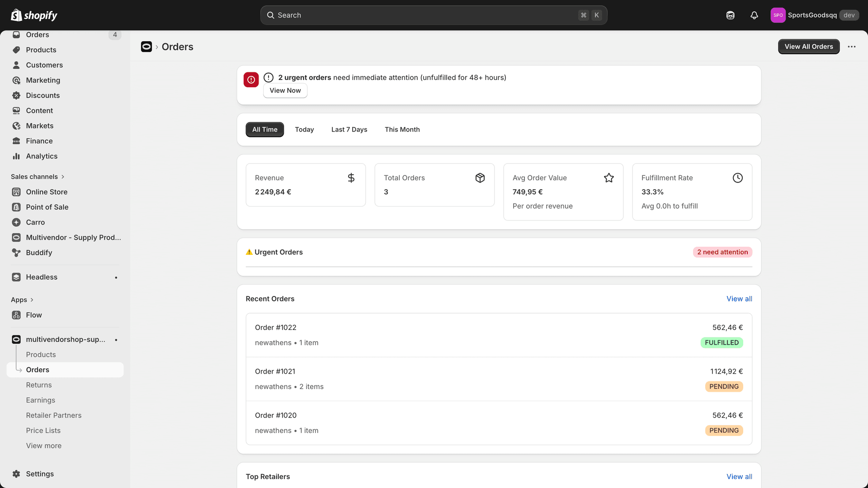868x488 pixels.
Task: Open the Analytics section from the sidebar
Action: 41,156
